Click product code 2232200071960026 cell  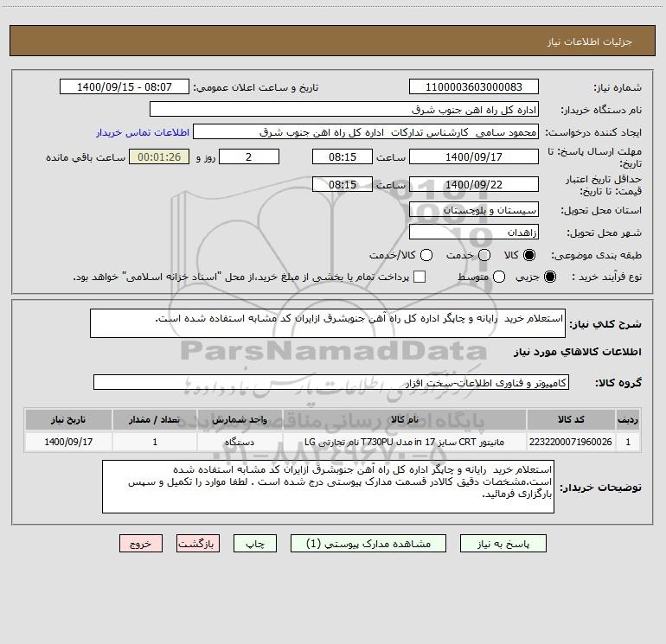click(x=571, y=442)
